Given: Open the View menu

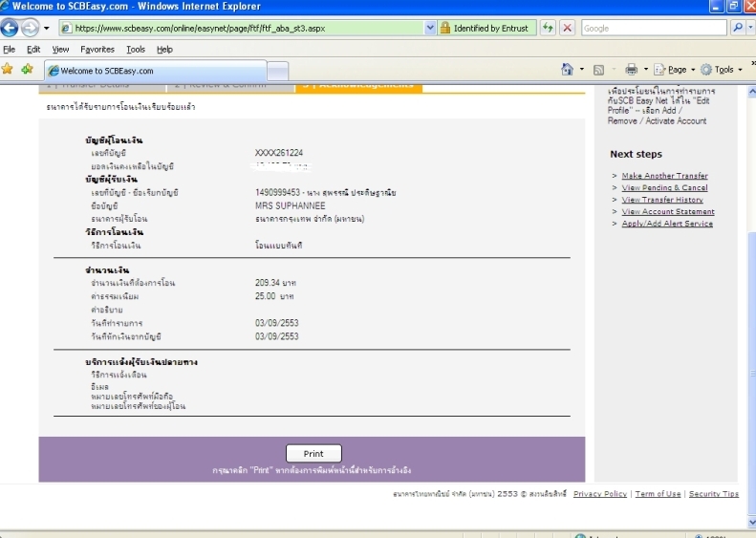Looking at the screenshot, I should [60, 49].
